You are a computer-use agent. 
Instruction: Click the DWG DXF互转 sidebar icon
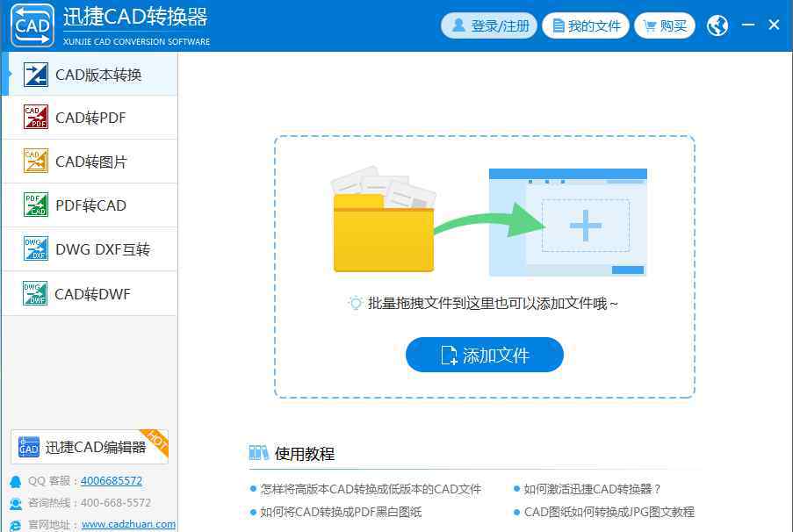point(36,248)
